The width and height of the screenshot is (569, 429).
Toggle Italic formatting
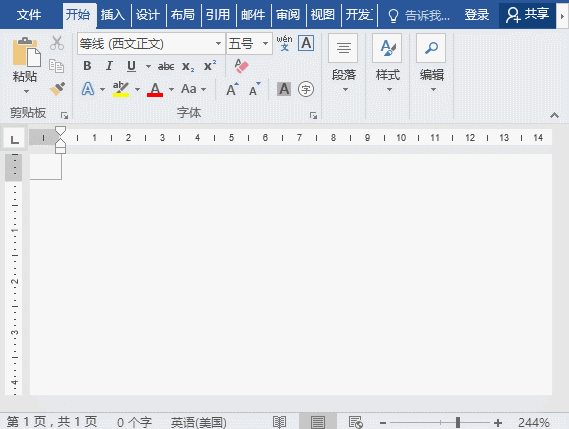109,66
